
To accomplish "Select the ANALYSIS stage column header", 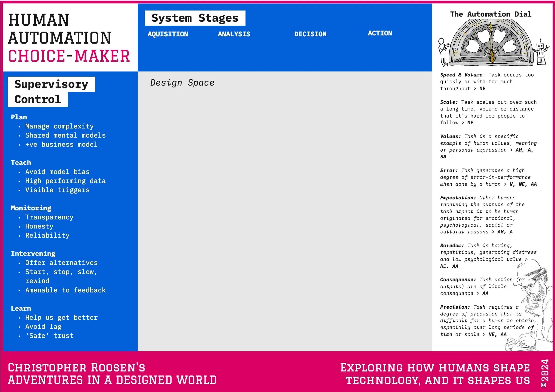I will click(x=234, y=34).
